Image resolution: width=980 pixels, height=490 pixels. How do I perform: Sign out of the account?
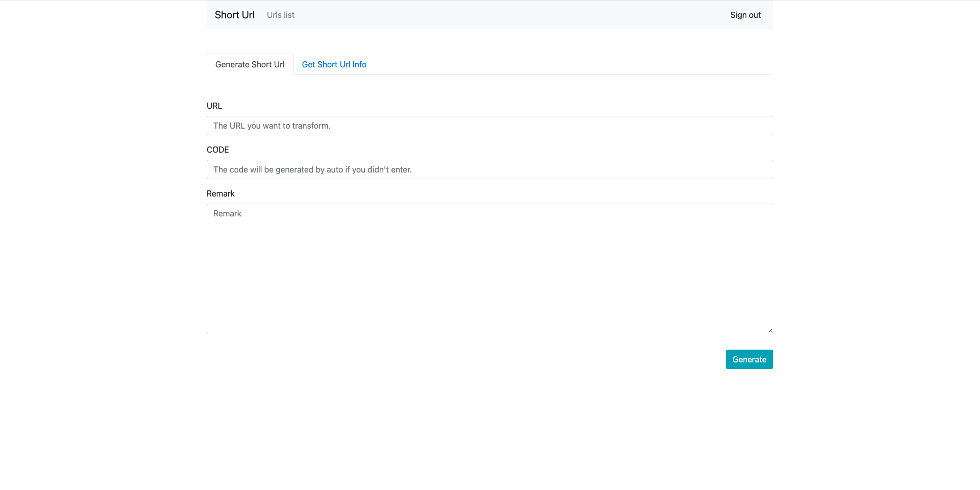(745, 15)
